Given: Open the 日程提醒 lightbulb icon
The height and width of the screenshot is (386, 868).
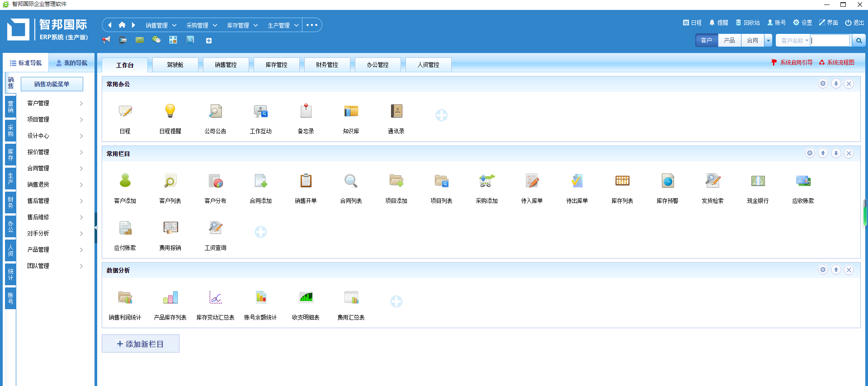Looking at the screenshot, I should tap(170, 112).
